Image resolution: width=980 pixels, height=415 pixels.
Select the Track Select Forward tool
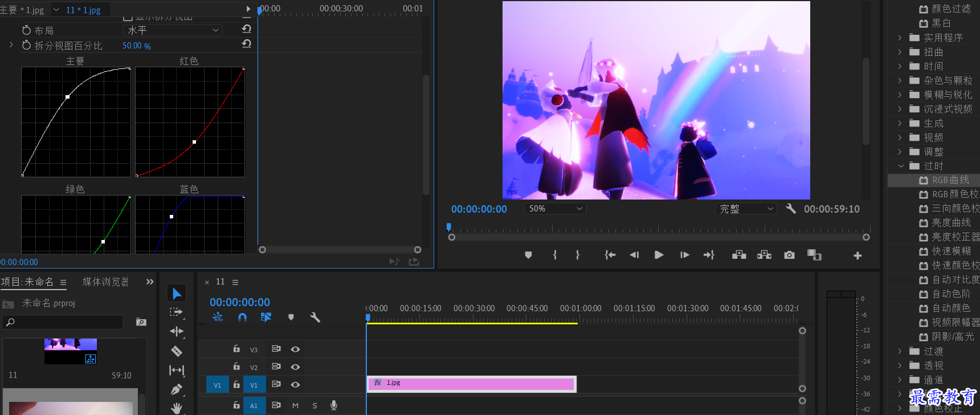[x=177, y=312]
